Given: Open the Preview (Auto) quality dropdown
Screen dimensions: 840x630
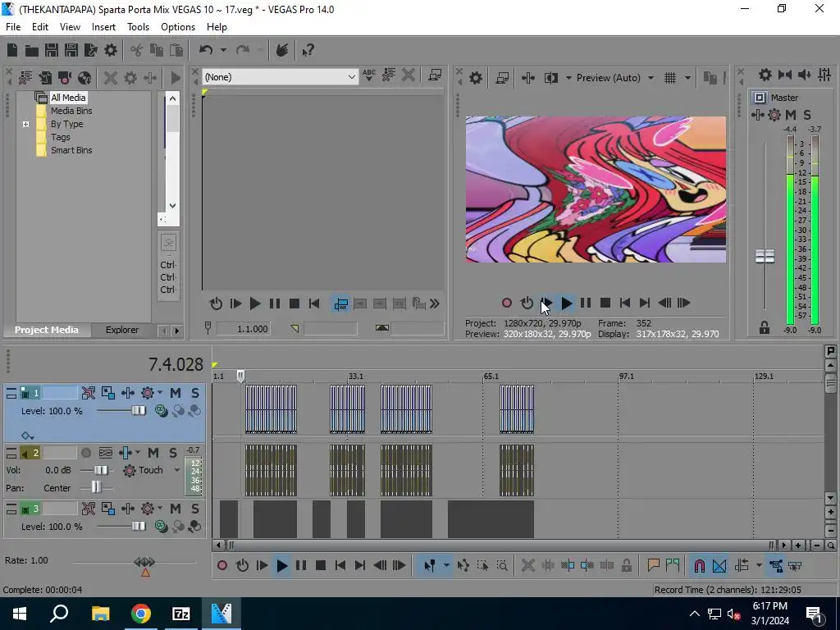Looking at the screenshot, I should pos(651,78).
